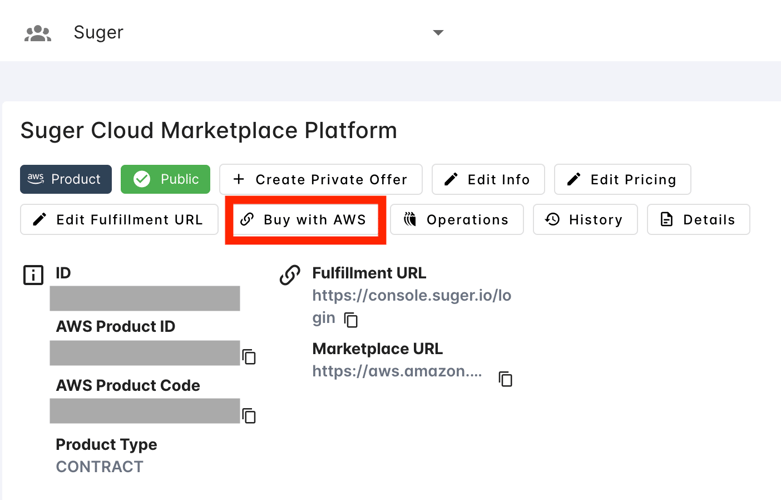The width and height of the screenshot is (781, 500).
Task: Click the AWS Product Code label
Action: click(128, 385)
